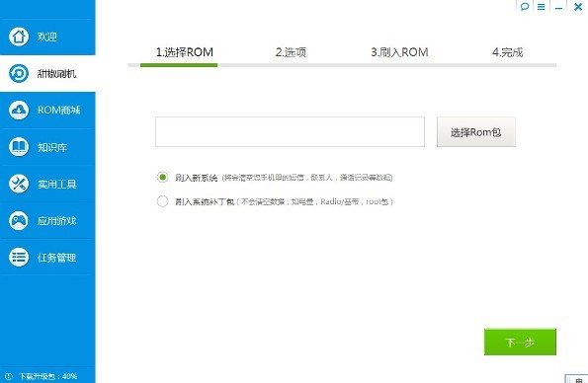Open the ROM商城 sidebar label
The width and height of the screenshot is (588, 383).
pyautogui.click(x=59, y=110)
